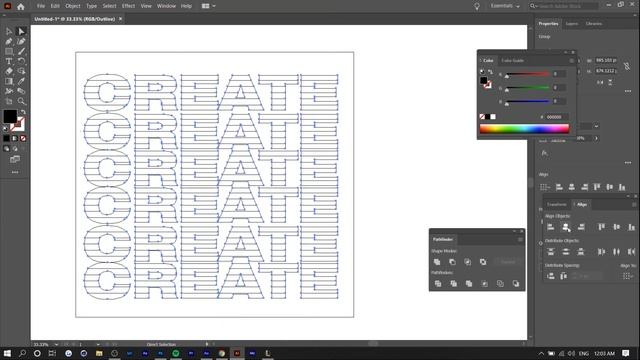Open Align To dropdown in Align panel
Screen dimensions: 640x360
click(x=627, y=276)
